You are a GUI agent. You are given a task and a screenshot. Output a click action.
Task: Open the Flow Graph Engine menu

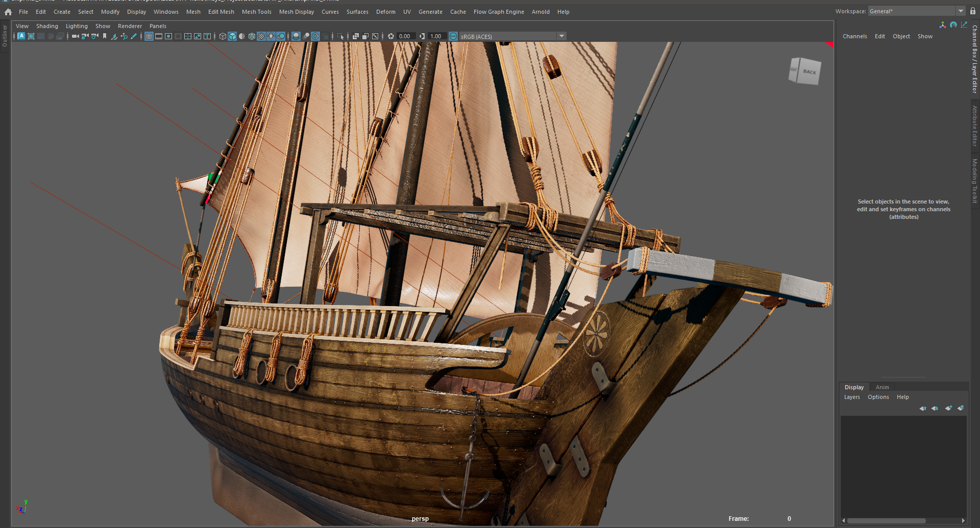pos(499,12)
